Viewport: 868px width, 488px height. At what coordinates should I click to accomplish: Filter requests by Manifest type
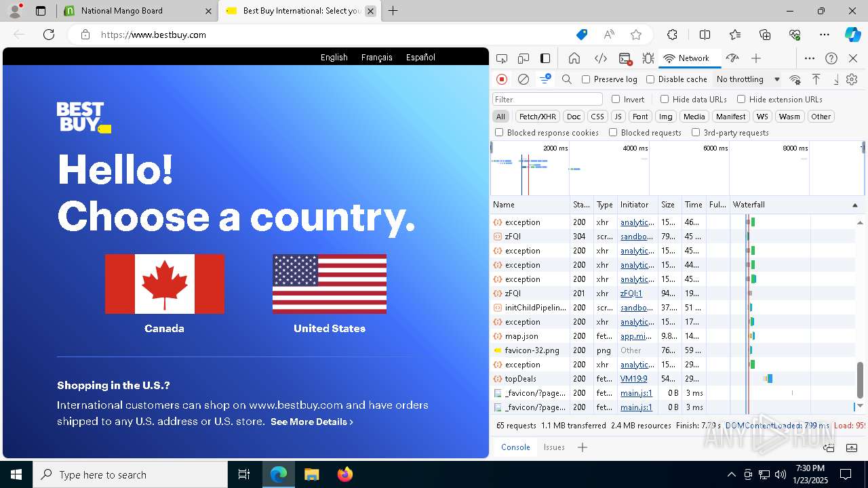coord(730,117)
